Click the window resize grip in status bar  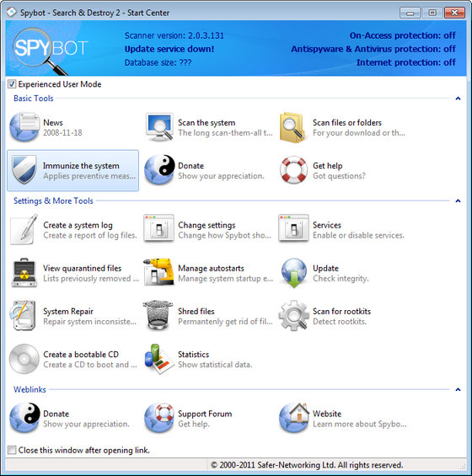[463, 466]
